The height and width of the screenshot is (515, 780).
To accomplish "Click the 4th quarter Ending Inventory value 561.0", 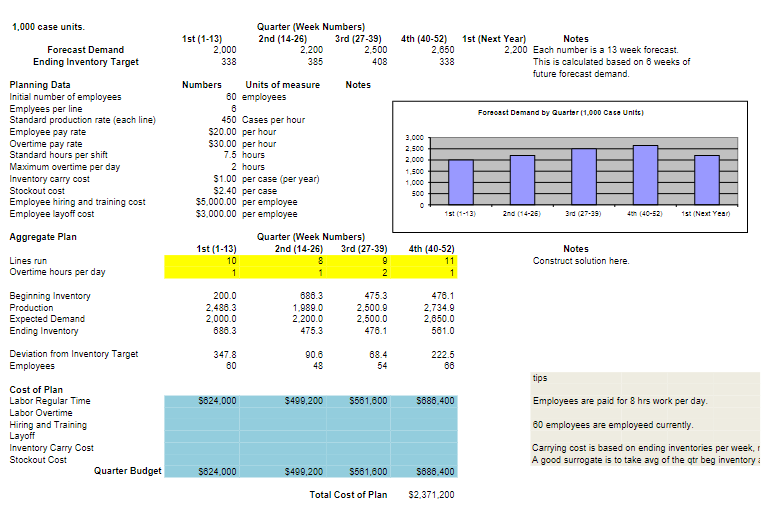I will (x=443, y=331).
